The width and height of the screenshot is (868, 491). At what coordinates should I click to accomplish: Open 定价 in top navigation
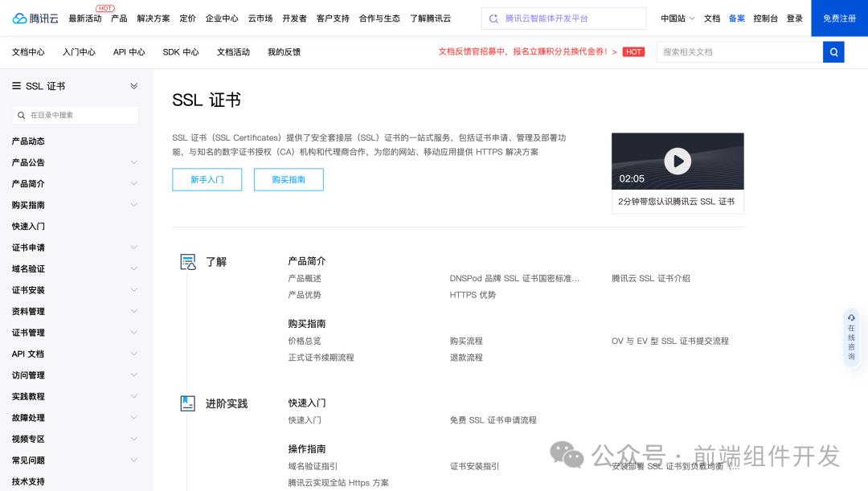pos(187,18)
